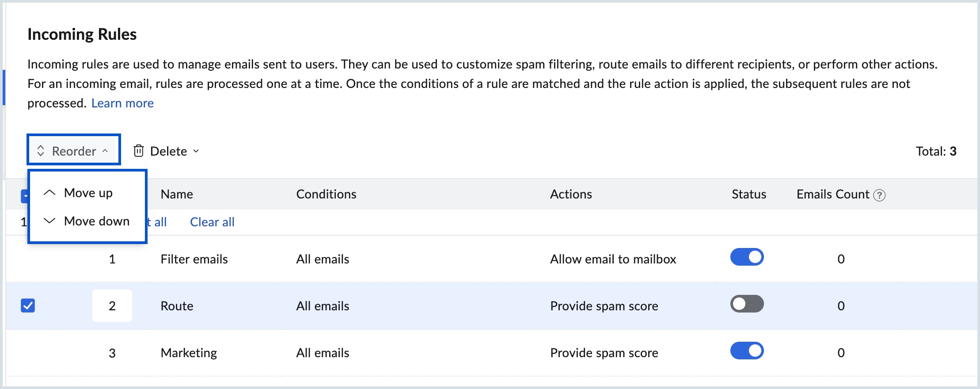
Task: Click the Move down chevron icon
Action: click(49, 221)
